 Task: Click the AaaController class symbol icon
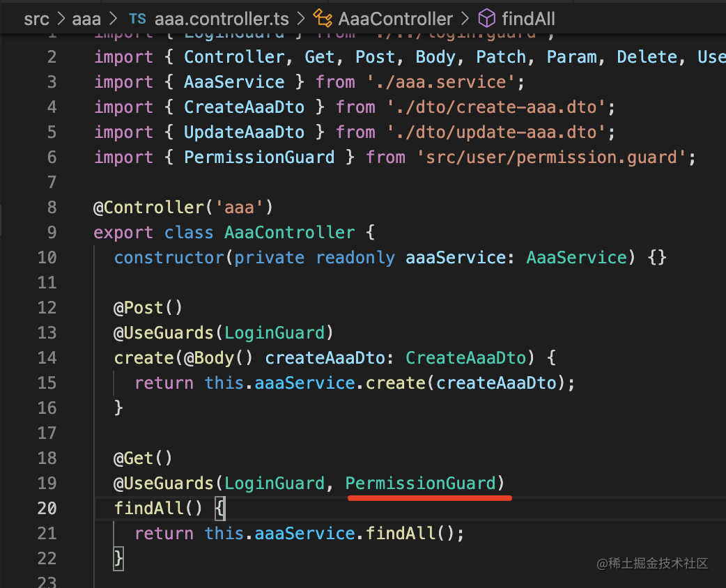coord(323,19)
